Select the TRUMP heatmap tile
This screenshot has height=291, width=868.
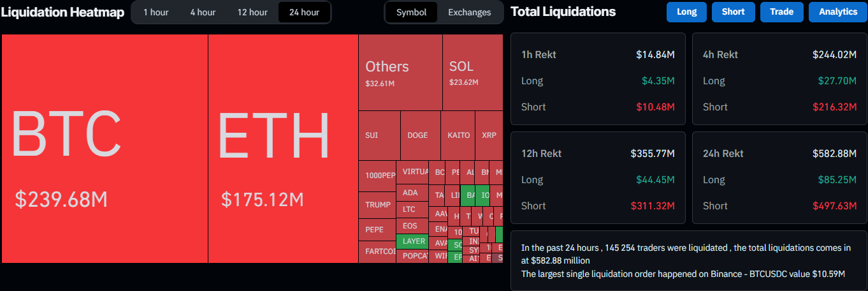pyautogui.click(x=377, y=205)
